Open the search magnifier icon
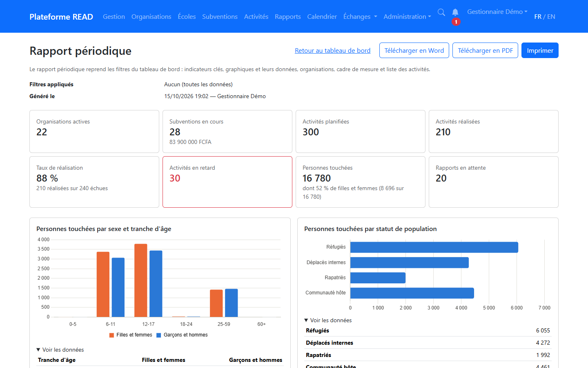Screen dimensions: 588x368 click(x=441, y=12)
